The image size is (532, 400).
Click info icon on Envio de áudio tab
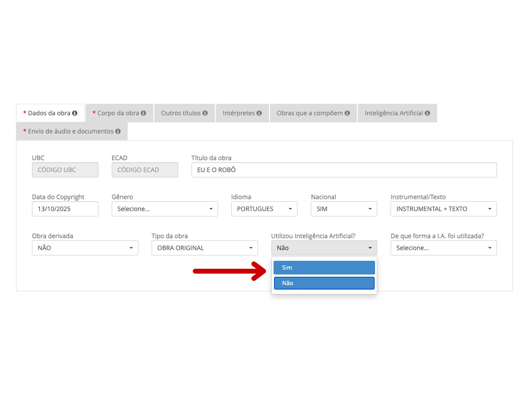tap(118, 131)
